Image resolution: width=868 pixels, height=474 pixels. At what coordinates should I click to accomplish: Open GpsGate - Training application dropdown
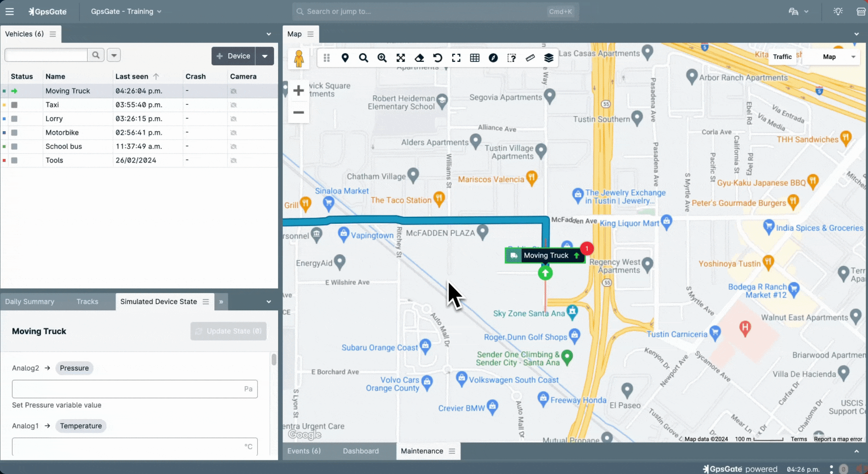pyautogui.click(x=126, y=11)
